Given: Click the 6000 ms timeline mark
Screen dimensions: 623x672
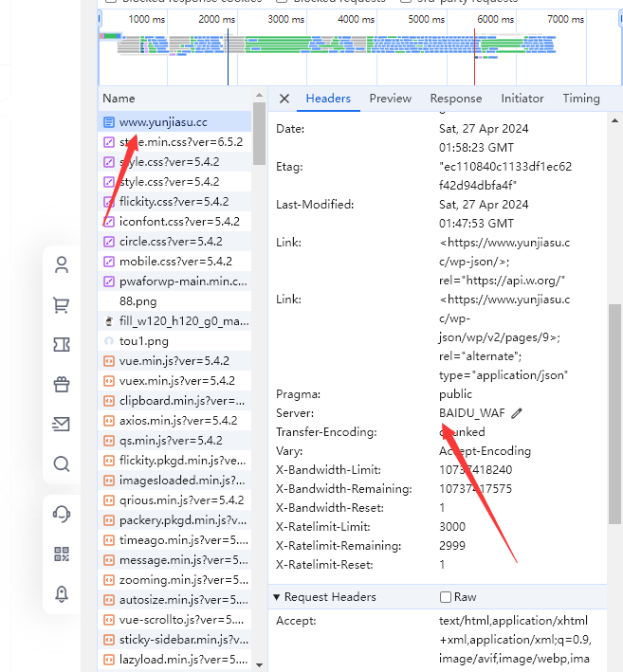Looking at the screenshot, I should [x=495, y=19].
